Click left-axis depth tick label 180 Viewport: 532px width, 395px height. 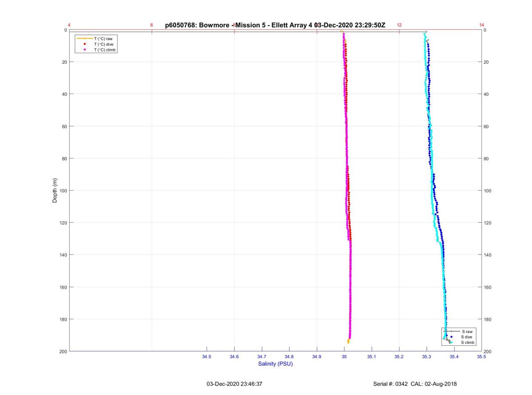point(63,319)
